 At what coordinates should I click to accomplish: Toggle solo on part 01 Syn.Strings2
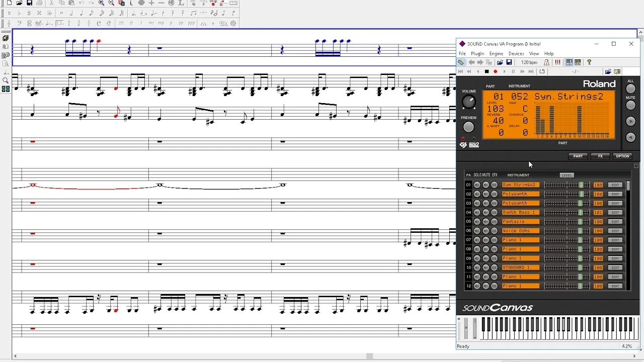477,185
